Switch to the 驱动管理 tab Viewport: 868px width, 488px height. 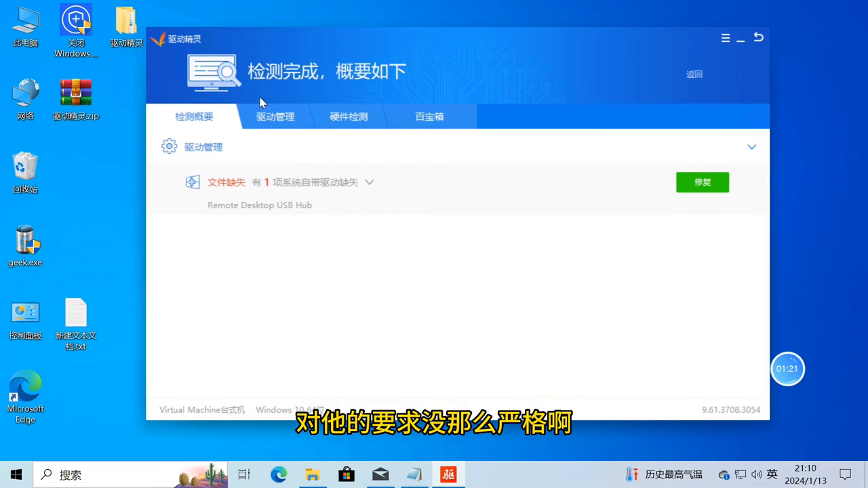click(x=275, y=117)
